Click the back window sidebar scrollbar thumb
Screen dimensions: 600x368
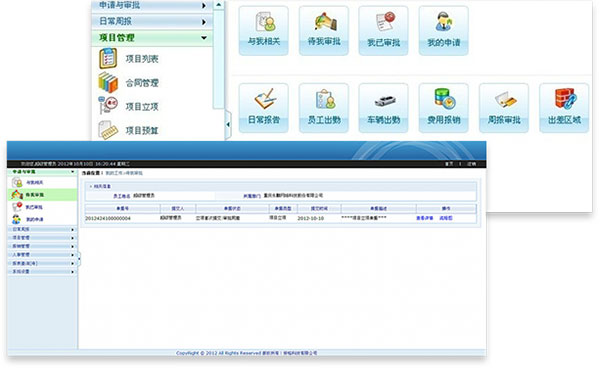point(218,59)
